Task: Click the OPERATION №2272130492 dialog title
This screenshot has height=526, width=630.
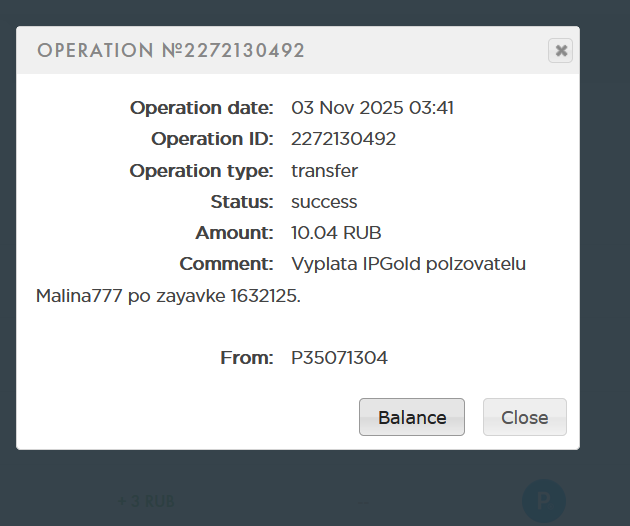Action: (x=171, y=50)
